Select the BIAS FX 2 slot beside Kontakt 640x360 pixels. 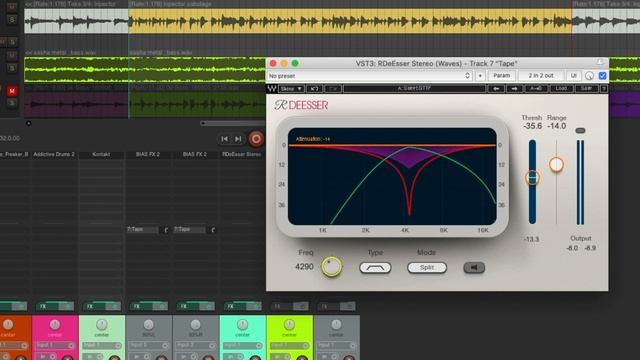click(148, 154)
